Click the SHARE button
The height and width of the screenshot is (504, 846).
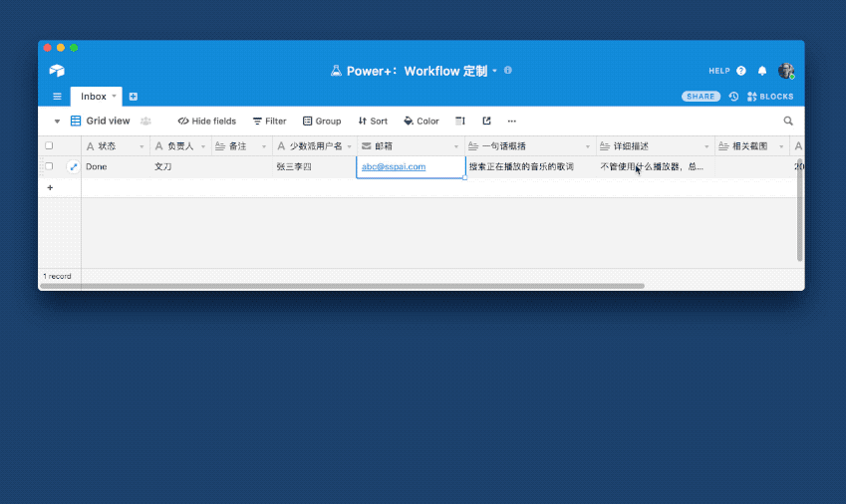click(701, 97)
